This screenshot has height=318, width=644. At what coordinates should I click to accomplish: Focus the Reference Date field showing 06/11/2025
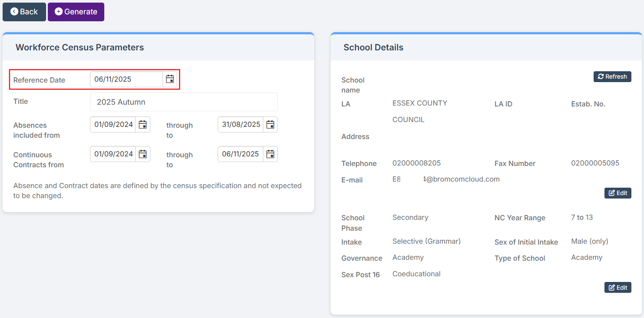click(x=126, y=79)
